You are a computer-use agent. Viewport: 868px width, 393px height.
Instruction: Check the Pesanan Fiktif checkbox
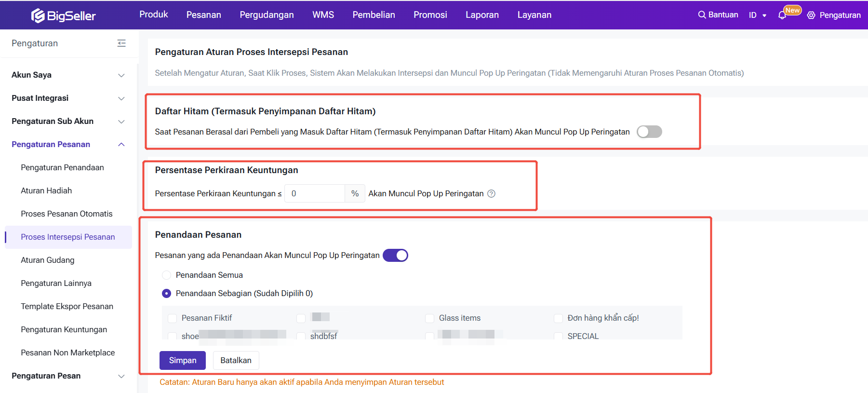click(172, 318)
